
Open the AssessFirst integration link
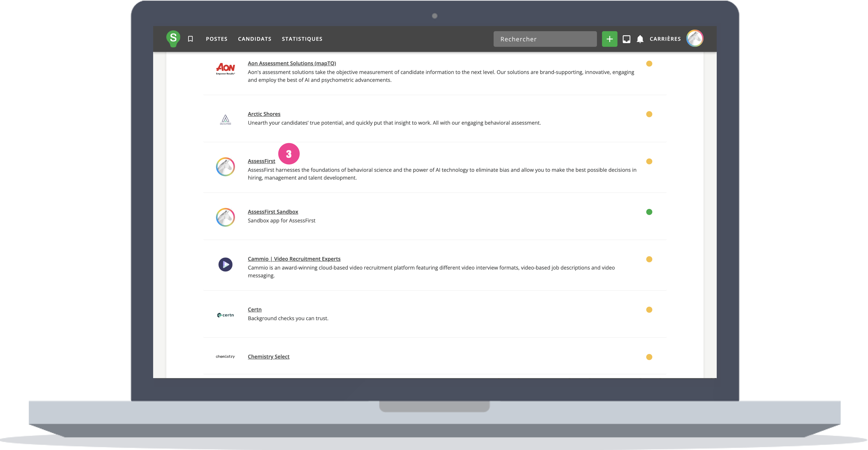point(261,161)
